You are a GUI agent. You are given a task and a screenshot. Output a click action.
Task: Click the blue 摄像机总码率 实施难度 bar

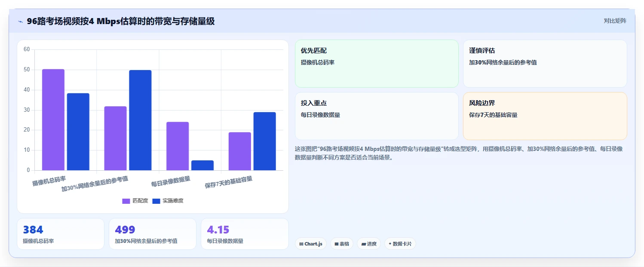(x=78, y=132)
